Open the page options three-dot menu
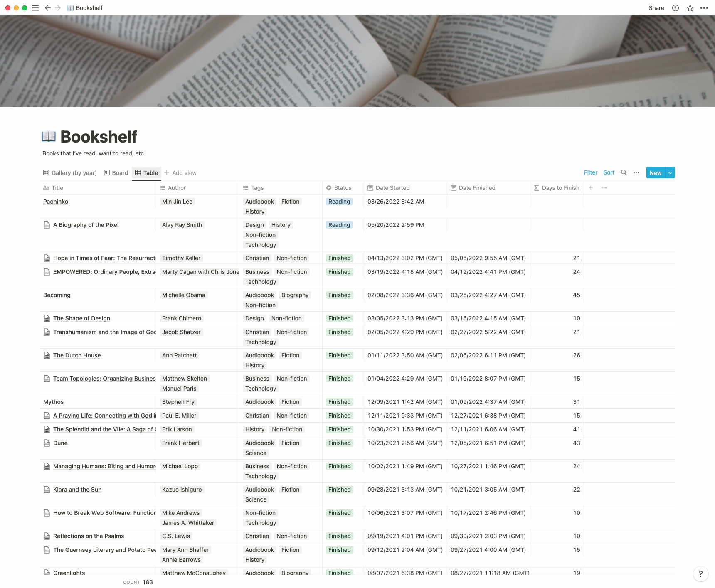 [x=704, y=8]
